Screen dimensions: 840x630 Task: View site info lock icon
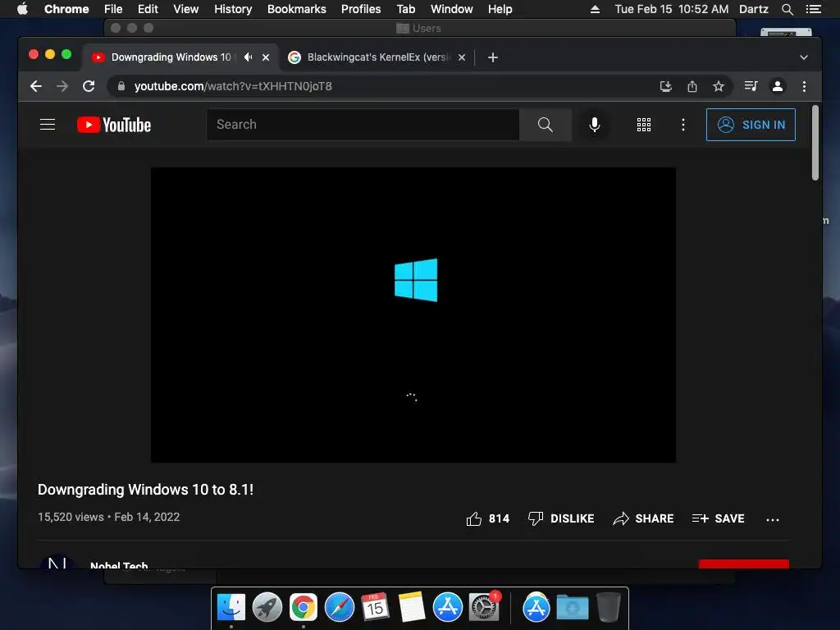pyautogui.click(x=121, y=86)
